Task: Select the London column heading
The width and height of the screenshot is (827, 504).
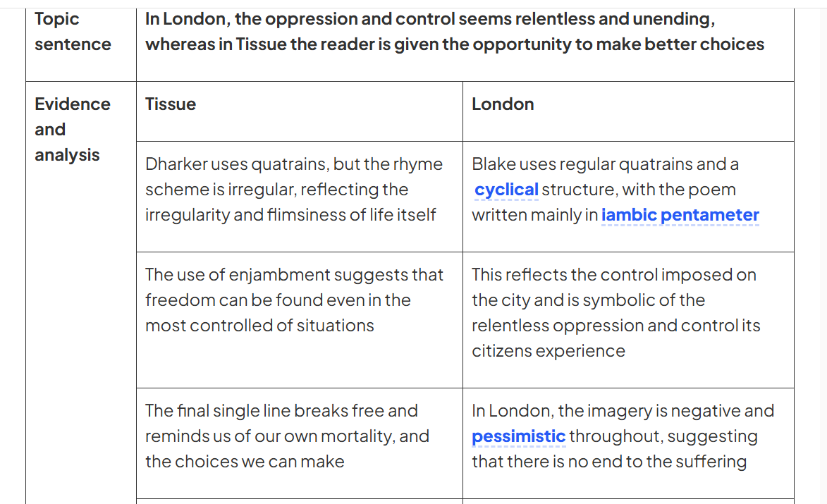Action: 503,104
